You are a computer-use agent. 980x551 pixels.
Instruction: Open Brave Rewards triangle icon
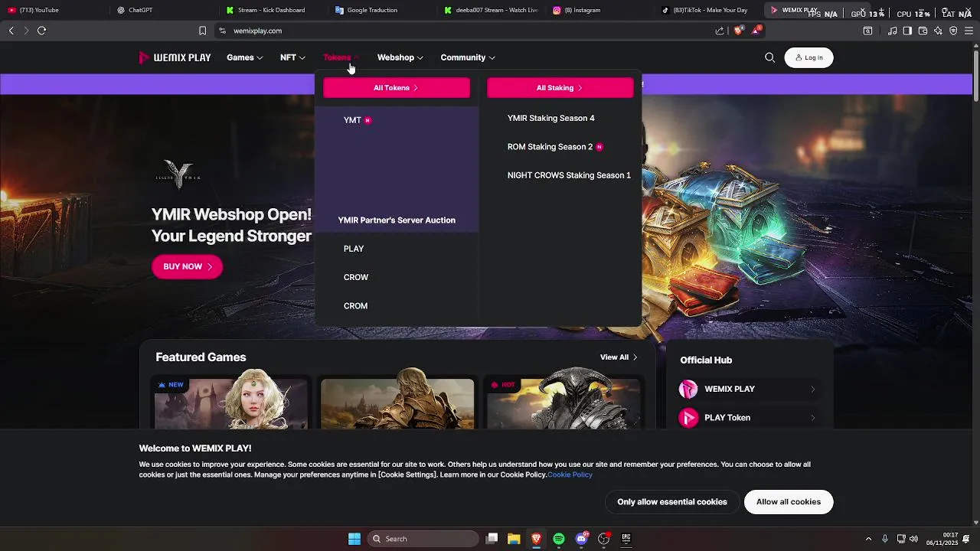tap(756, 31)
